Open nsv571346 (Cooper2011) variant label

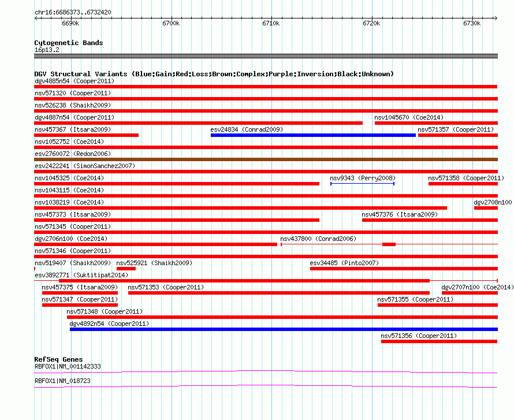coord(73,251)
